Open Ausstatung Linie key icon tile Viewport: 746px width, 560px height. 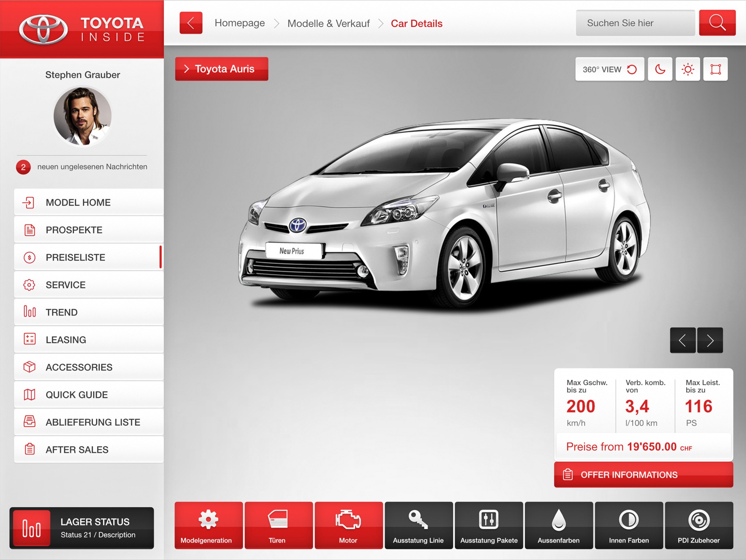[x=419, y=525]
